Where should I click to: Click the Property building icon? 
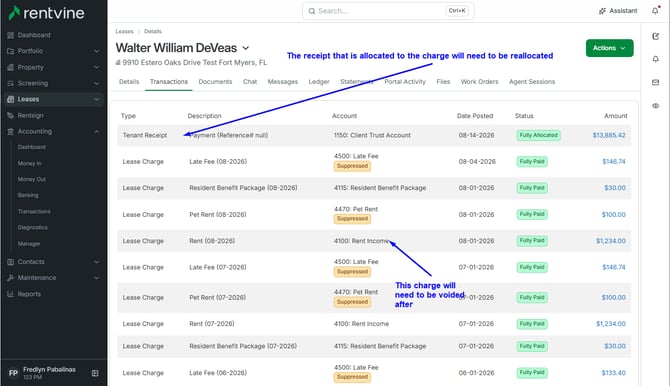click(11, 67)
